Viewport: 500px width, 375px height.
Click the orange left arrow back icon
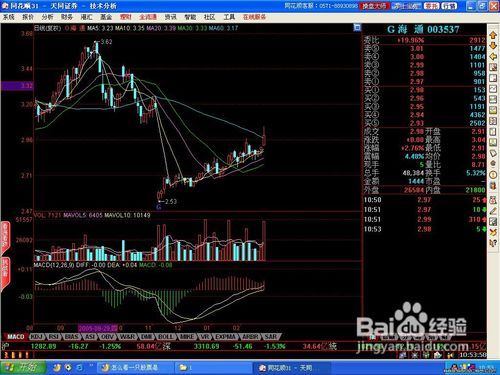[x=493, y=57]
